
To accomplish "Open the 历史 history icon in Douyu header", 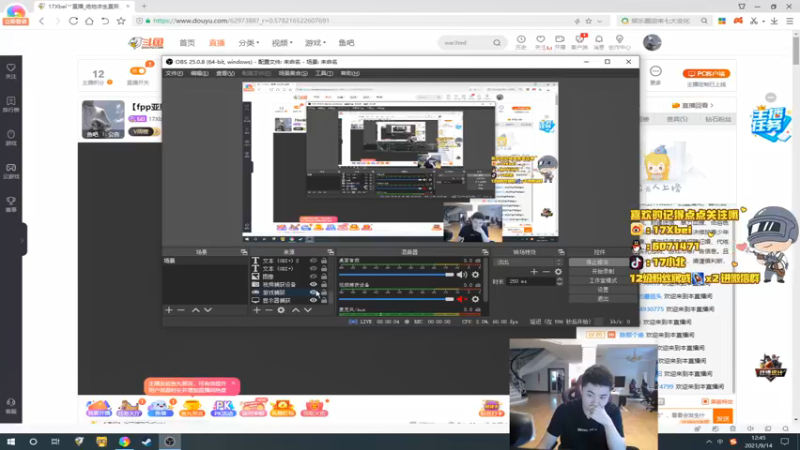I will 521,42.
